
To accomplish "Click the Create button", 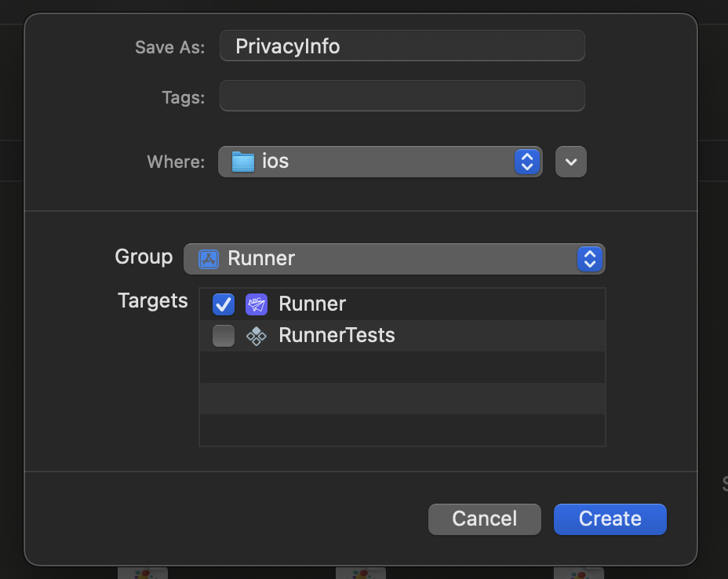I will tap(610, 519).
